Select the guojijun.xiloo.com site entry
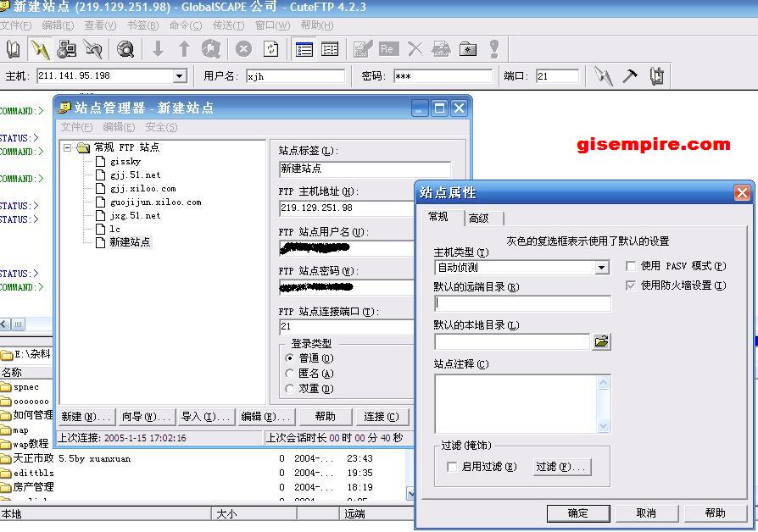This screenshot has height=532, width=758. [156, 202]
